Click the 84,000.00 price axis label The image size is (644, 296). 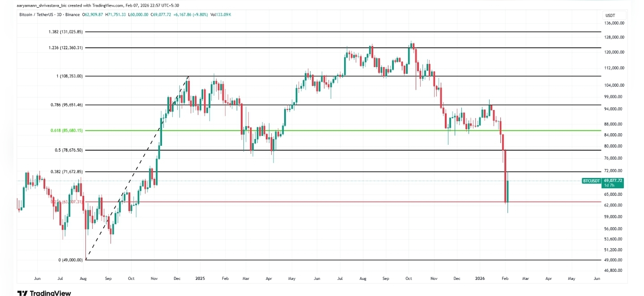pos(613,135)
